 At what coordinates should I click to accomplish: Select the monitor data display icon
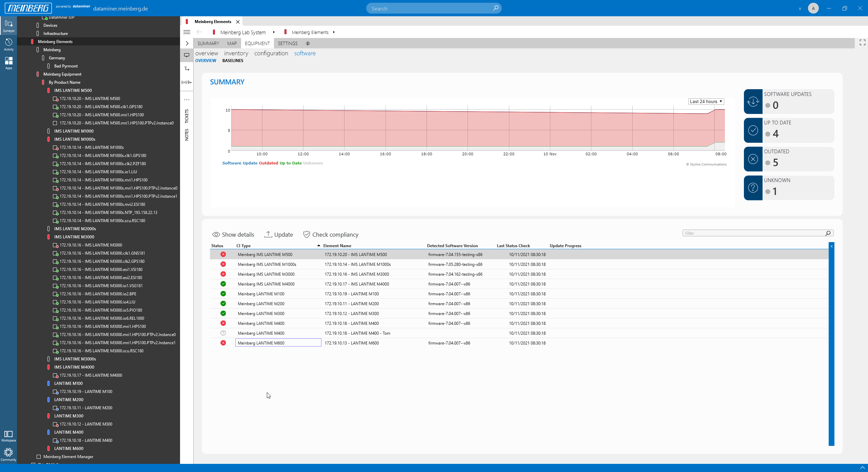tap(187, 55)
